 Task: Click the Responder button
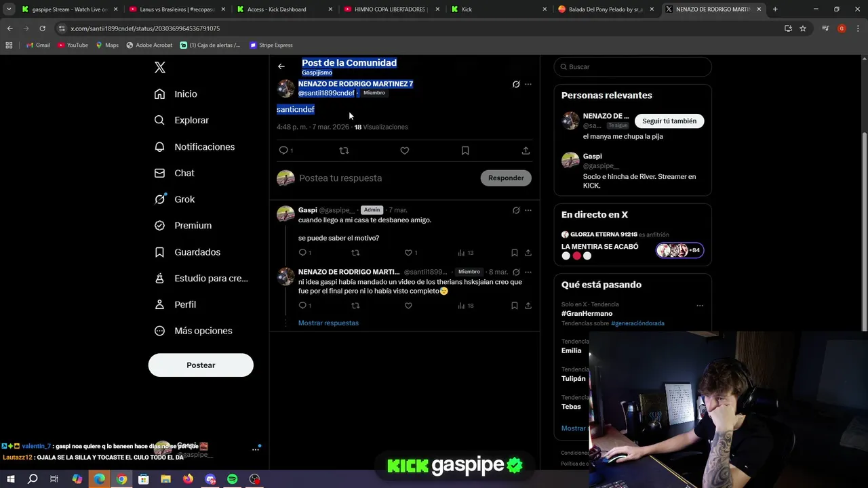[506, 178]
